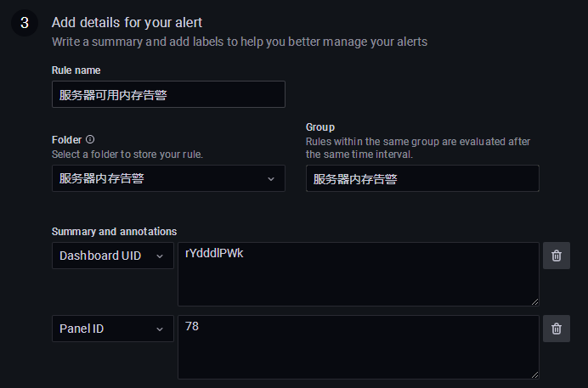Click the chevron beside Panel ID

160,329
